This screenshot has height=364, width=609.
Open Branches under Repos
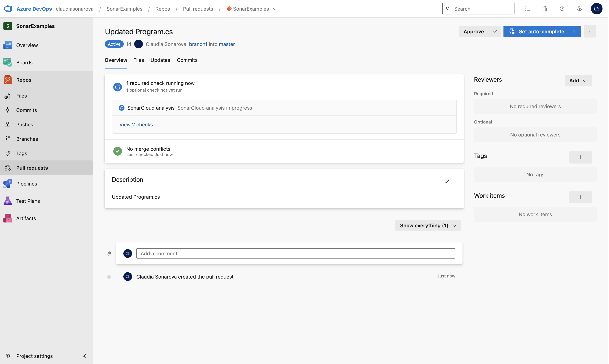47,139
